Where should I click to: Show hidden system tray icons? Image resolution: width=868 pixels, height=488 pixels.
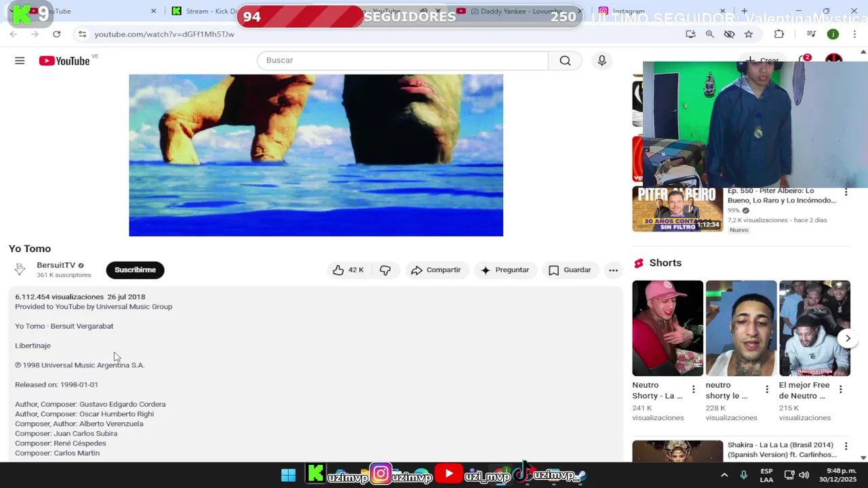click(x=724, y=475)
